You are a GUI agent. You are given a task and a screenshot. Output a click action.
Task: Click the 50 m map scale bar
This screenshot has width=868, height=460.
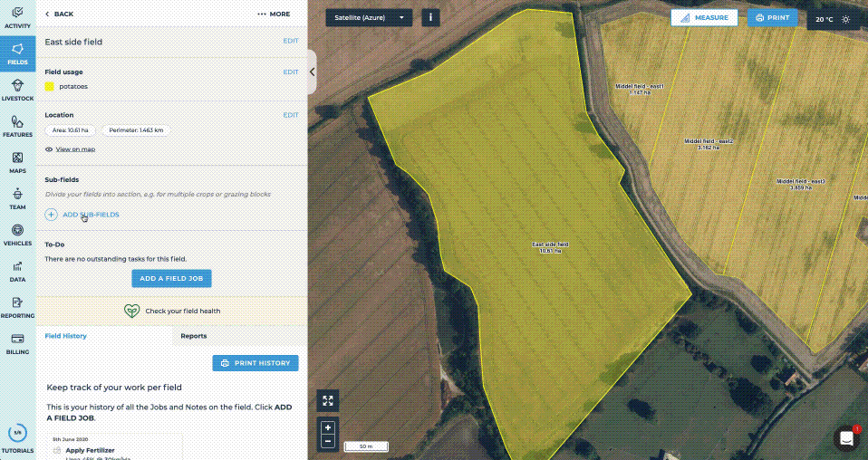pos(366,446)
